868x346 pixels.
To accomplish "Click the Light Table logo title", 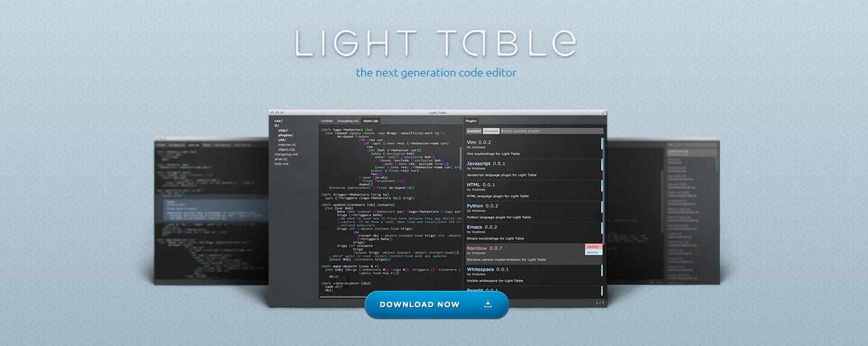I will pyautogui.click(x=435, y=43).
